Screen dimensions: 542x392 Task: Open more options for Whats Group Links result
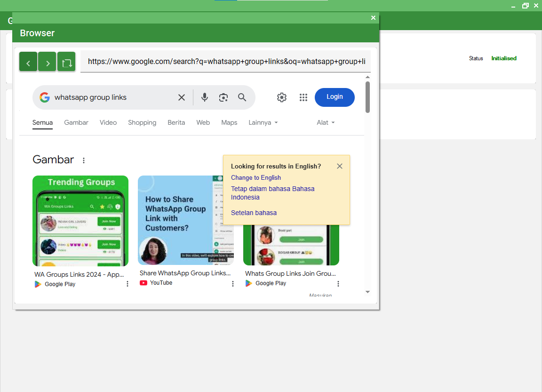338,284
